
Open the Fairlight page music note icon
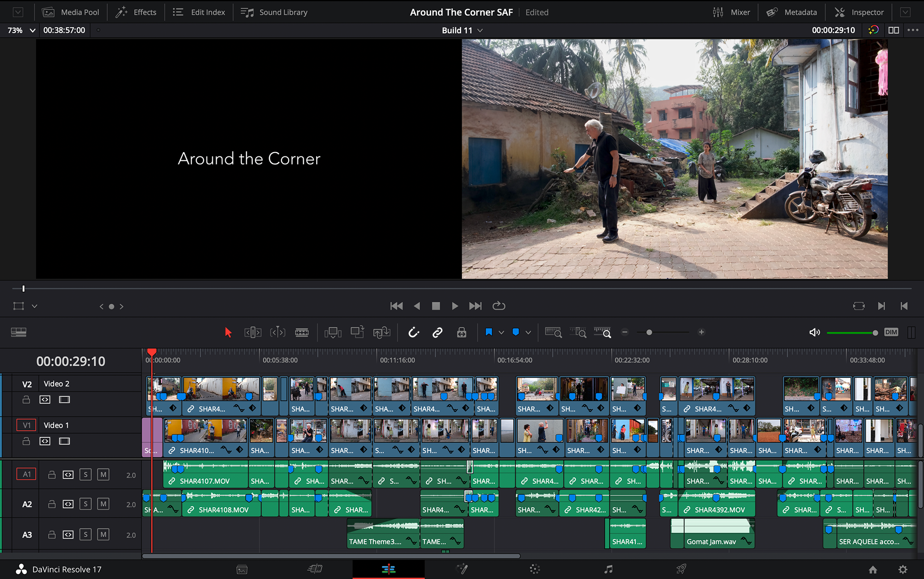pyautogui.click(x=608, y=569)
